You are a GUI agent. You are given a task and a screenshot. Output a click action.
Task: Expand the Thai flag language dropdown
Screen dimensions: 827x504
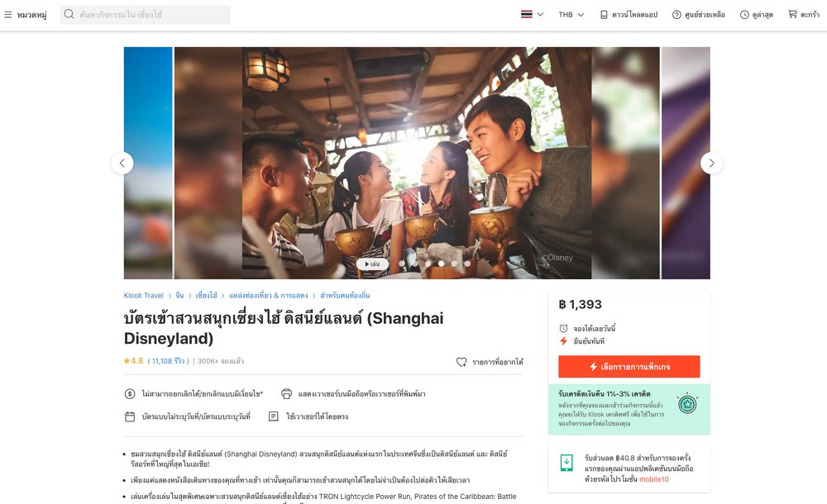[532, 15]
